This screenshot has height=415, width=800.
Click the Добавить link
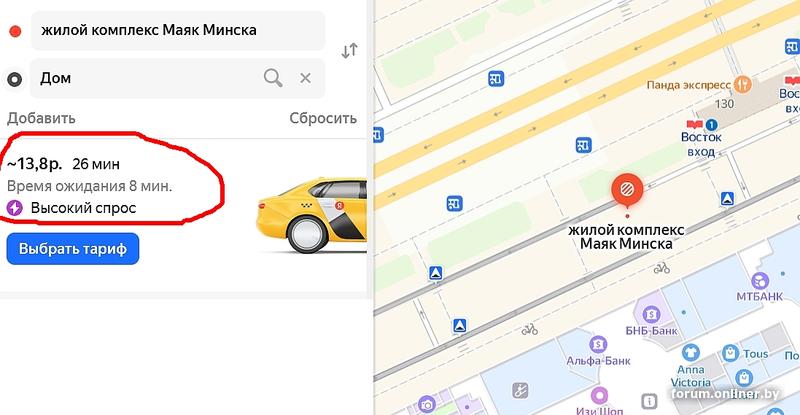pos(41,118)
